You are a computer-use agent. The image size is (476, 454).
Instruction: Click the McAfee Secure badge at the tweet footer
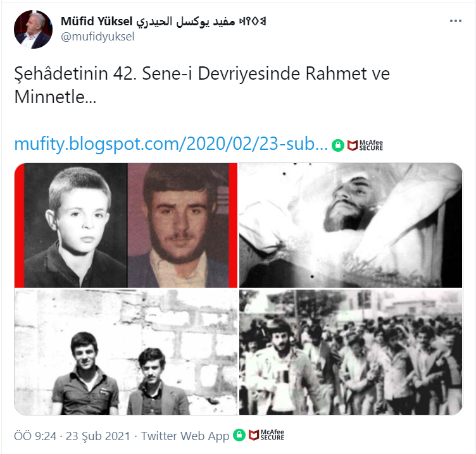click(266, 435)
